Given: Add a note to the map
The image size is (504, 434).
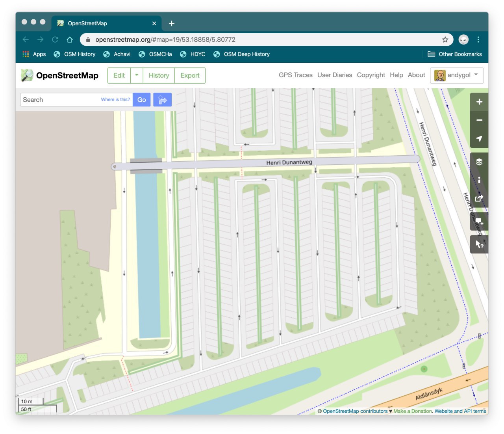Looking at the screenshot, I should [x=479, y=222].
